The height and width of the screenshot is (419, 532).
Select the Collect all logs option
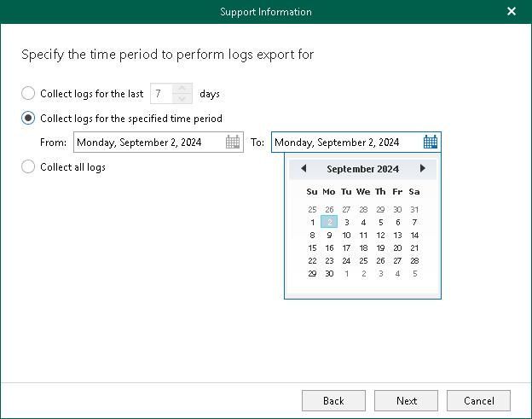(28, 166)
